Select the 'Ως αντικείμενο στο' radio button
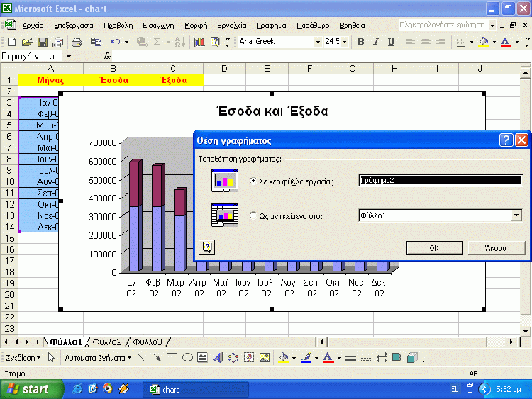This screenshot has height=399, width=532. (253, 215)
